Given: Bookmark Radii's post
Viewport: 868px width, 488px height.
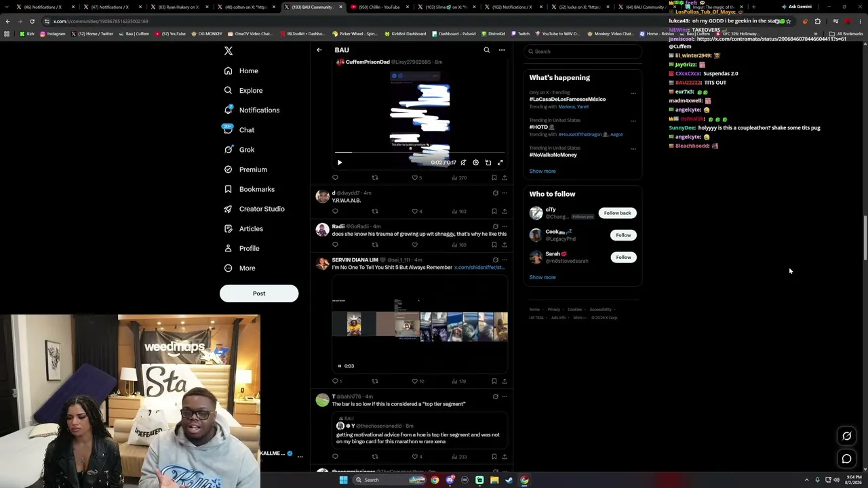Looking at the screenshot, I should [x=494, y=245].
